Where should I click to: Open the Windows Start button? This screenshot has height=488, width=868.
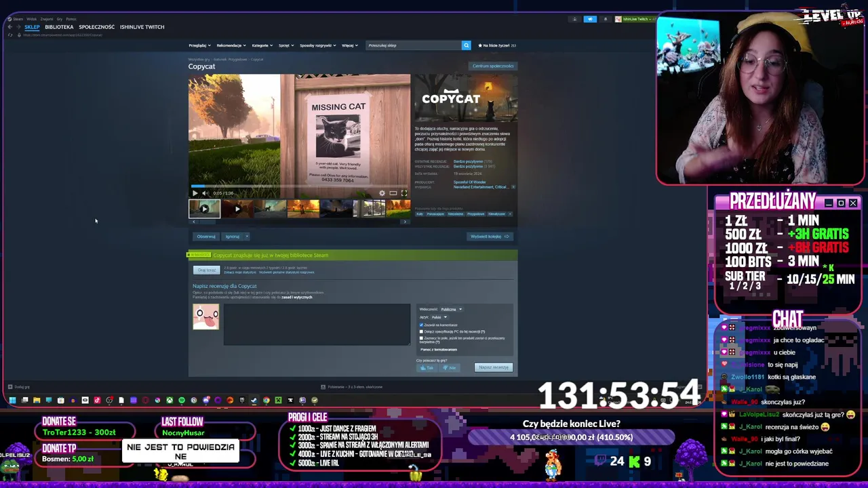coord(12,401)
